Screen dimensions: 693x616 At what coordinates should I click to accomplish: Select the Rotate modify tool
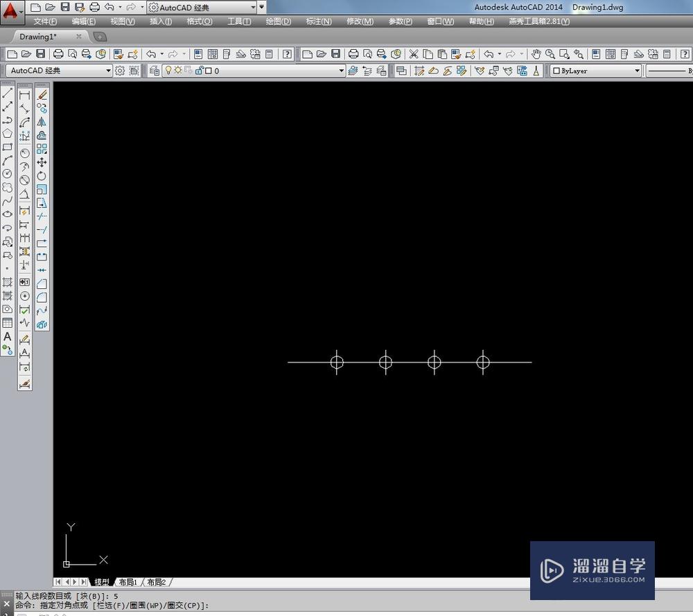[42, 176]
